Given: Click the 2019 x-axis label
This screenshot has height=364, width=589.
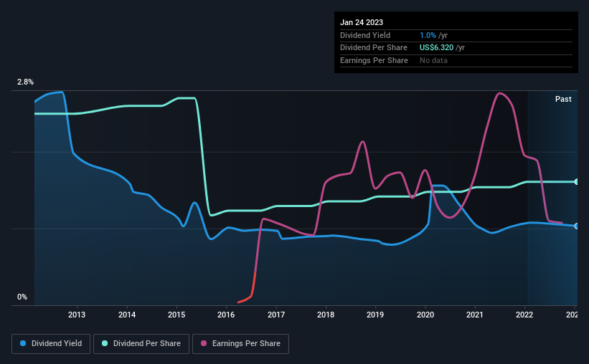Looking at the screenshot, I should point(375,315).
